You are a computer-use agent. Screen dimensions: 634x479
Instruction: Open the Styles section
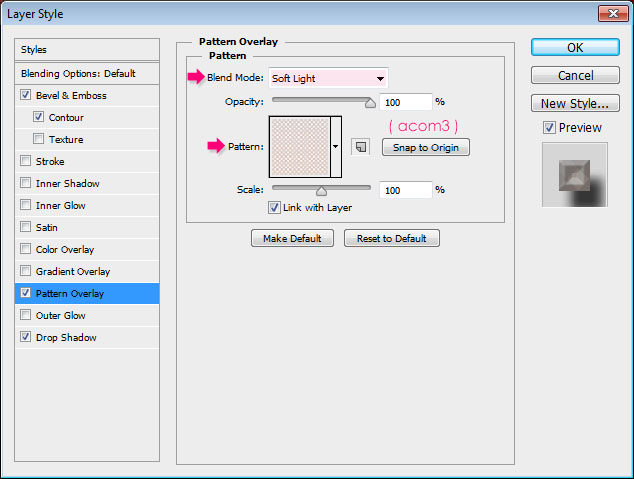[87, 50]
